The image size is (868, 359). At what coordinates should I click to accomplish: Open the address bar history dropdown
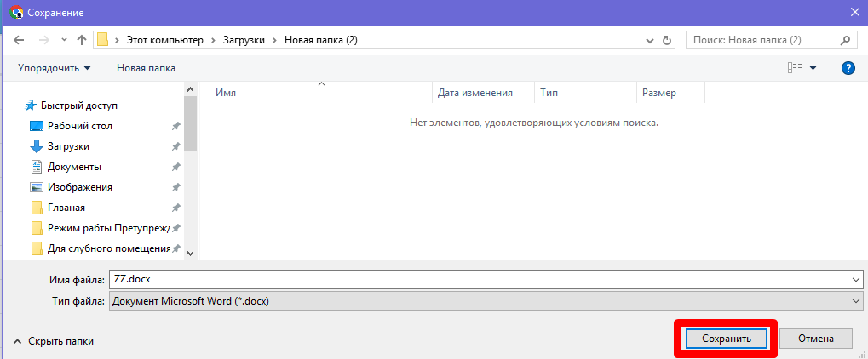(651, 40)
